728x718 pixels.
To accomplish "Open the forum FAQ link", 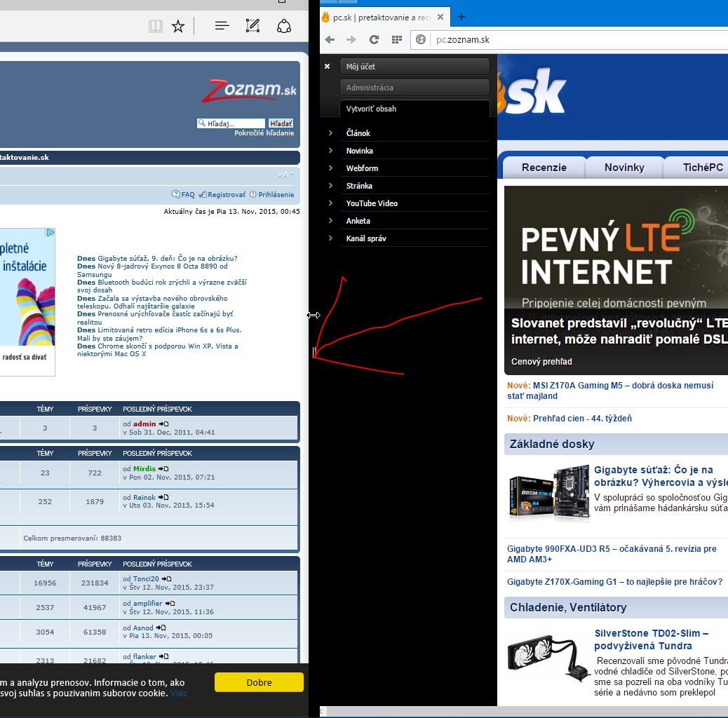I will [x=184, y=194].
